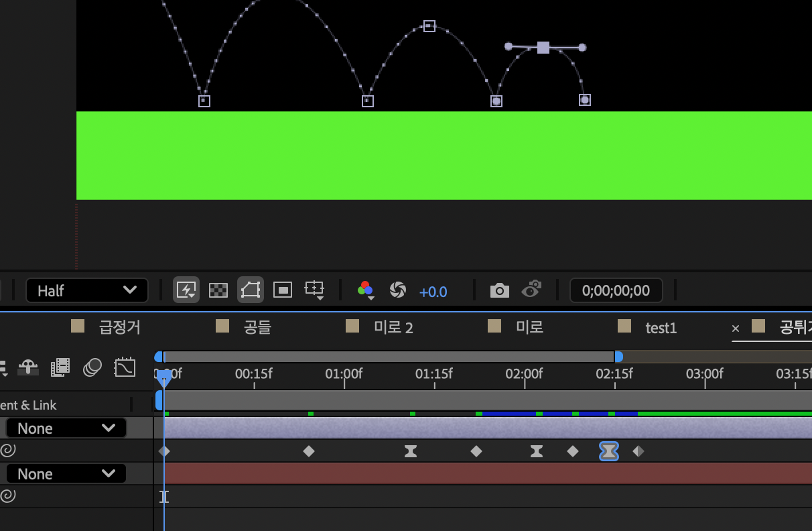This screenshot has height=531, width=812.
Task: Select the hourglass keyframe just after 02:00f
Action: coord(537,451)
